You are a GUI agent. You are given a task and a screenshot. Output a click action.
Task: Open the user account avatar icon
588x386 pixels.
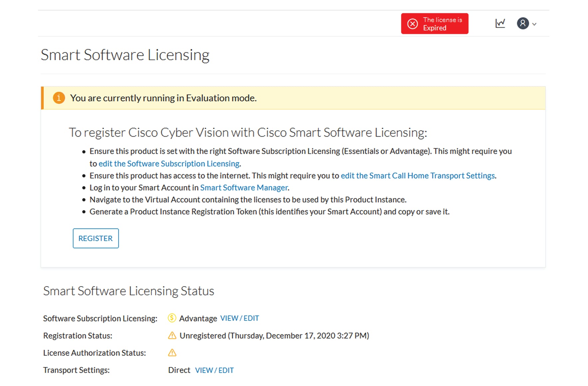pos(522,23)
